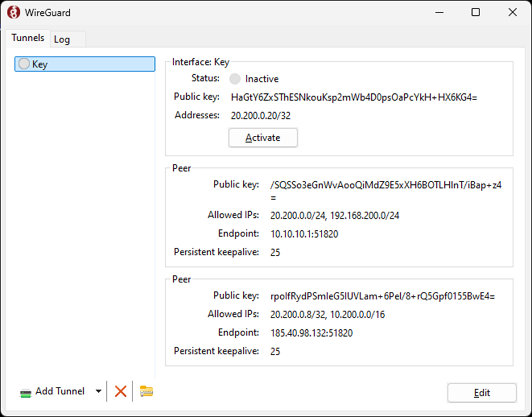This screenshot has height=417, width=532.
Task: Click the endpoint 10.10.10.1:51820
Action: coord(304,234)
